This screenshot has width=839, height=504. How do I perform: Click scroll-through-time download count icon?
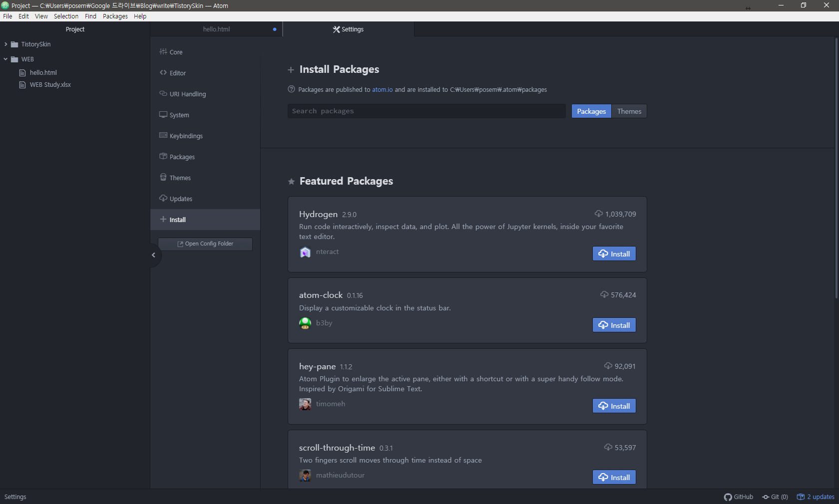point(608,447)
